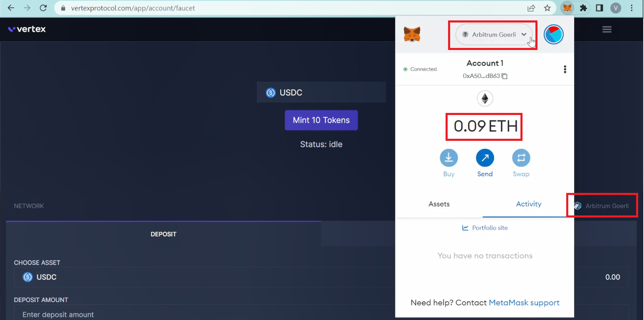Screen dimensions: 644x320
Task: Click the Mint 10 Tokens button
Action: pyautogui.click(x=321, y=120)
